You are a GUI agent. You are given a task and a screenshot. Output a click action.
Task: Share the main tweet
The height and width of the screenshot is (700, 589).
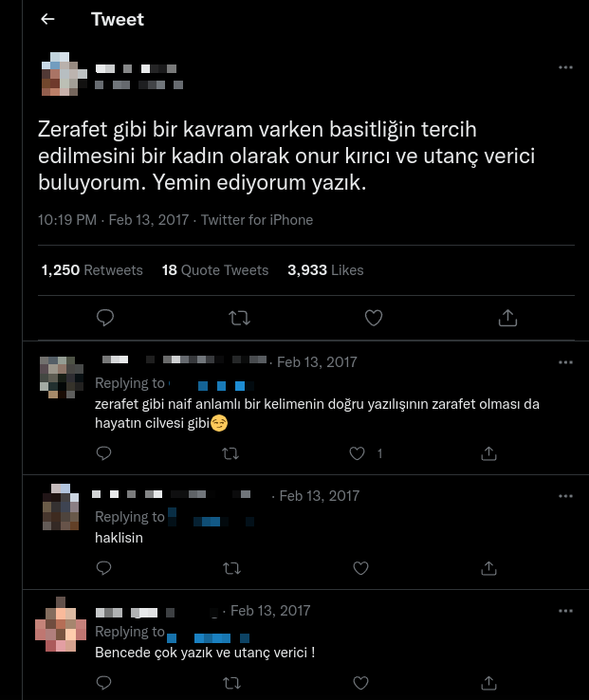pos(507,318)
